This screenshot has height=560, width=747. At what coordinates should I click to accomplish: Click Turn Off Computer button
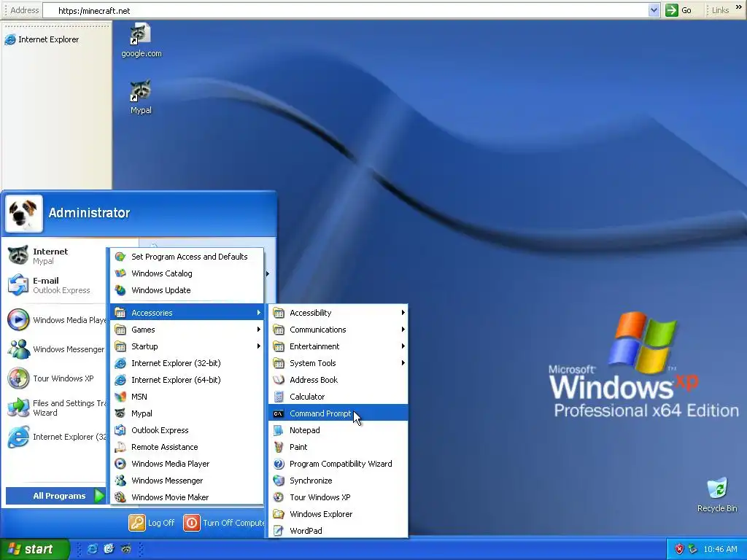point(224,522)
